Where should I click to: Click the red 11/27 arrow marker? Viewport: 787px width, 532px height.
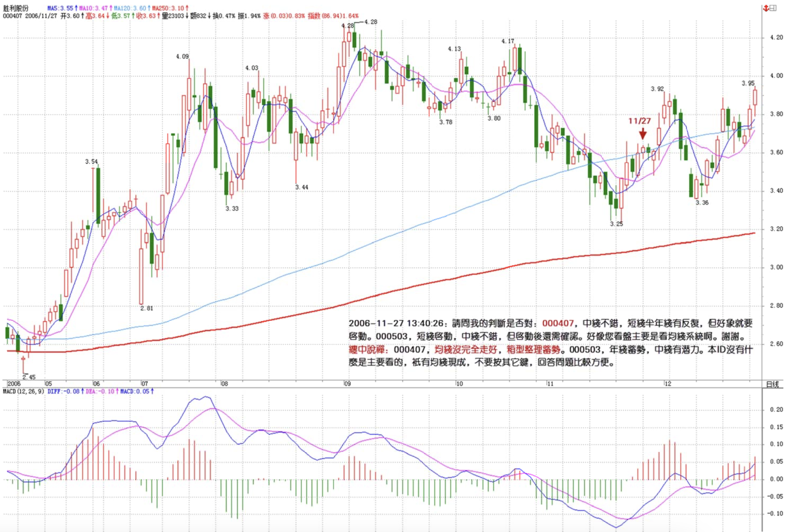[x=642, y=133]
